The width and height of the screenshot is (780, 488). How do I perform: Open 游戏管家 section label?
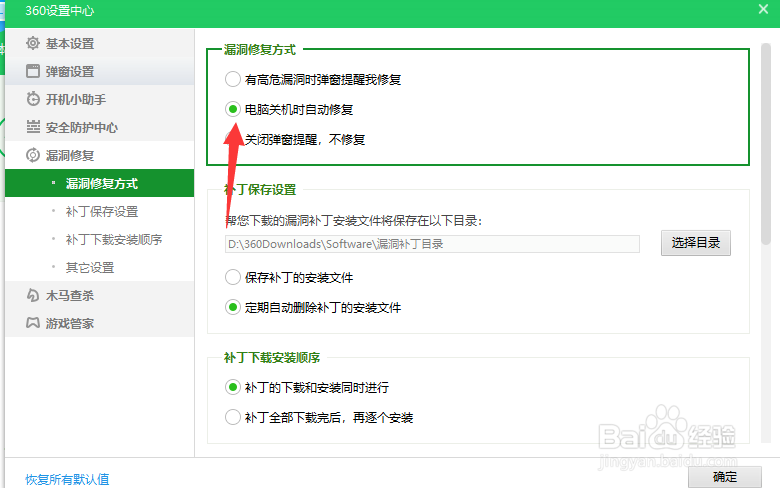click(x=70, y=324)
